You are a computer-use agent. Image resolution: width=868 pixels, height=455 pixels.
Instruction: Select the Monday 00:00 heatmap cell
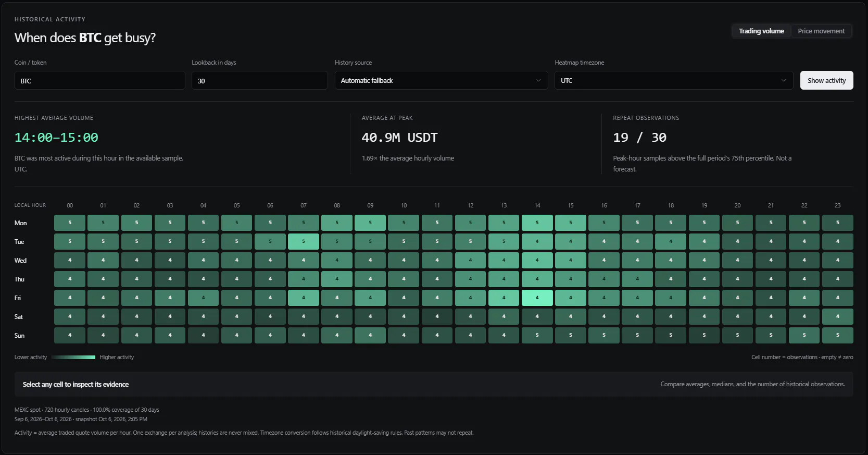(x=70, y=223)
